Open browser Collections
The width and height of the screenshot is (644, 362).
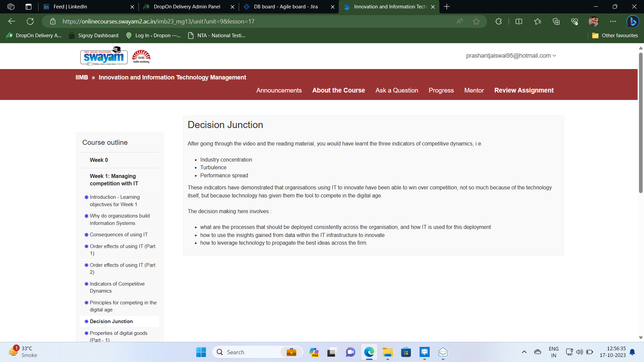556,21
